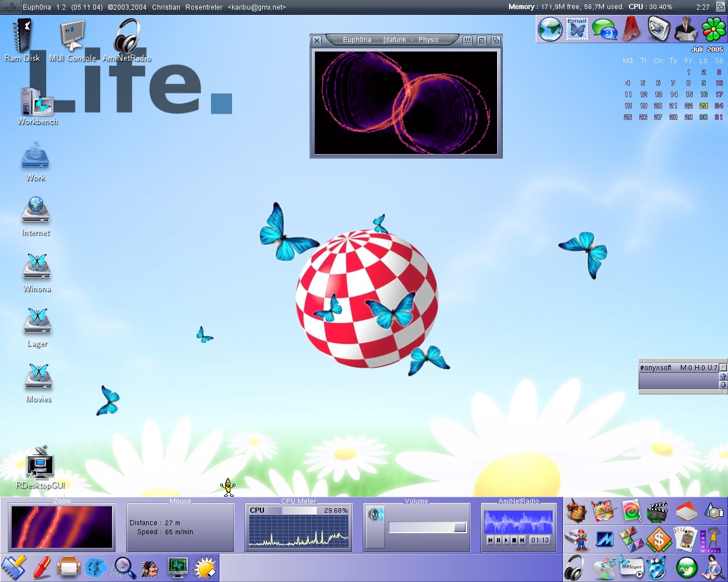This screenshot has width=728, height=582.
Task: Open the Ram Disk desktop icon
Action: pyautogui.click(x=23, y=40)
